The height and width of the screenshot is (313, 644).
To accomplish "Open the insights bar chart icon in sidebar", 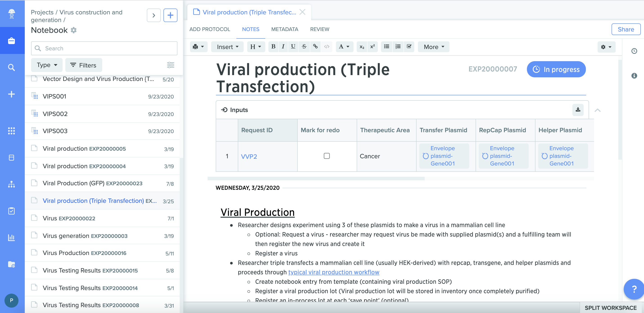I will [11, 237].
